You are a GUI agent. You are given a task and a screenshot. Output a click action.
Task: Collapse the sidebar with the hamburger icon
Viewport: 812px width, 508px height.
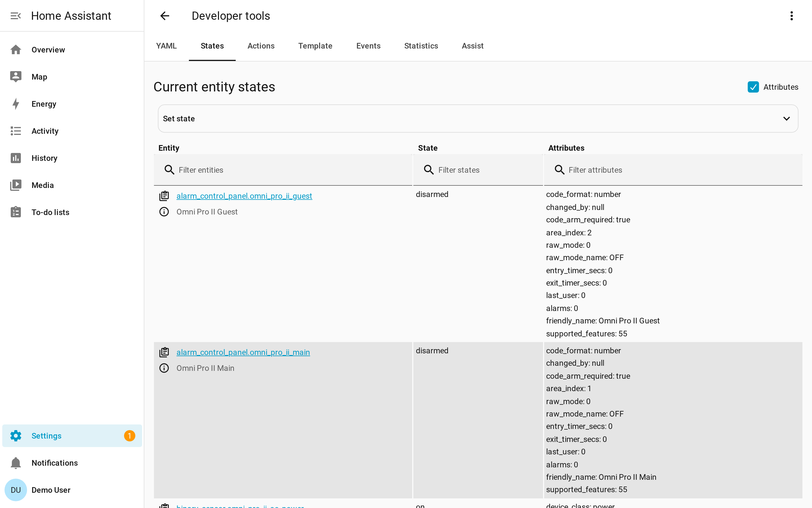(x=16, y=16)
